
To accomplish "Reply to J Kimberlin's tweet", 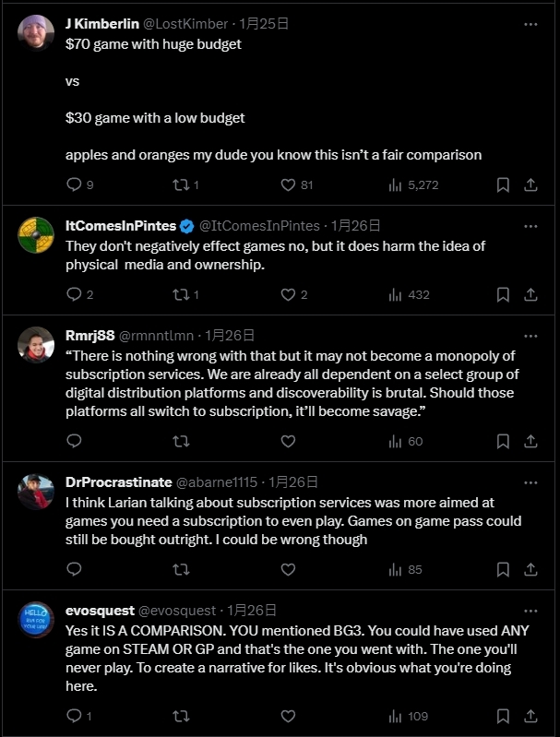I will coord(75,184).
